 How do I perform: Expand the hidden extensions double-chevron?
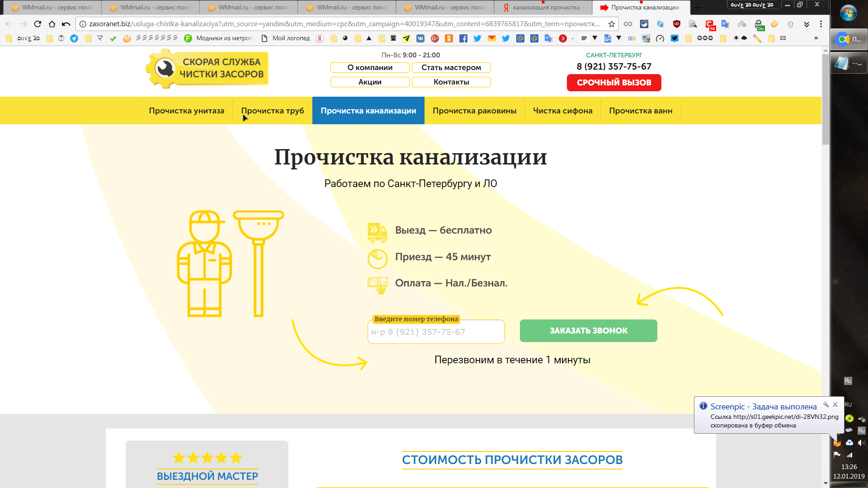point(807,24)
